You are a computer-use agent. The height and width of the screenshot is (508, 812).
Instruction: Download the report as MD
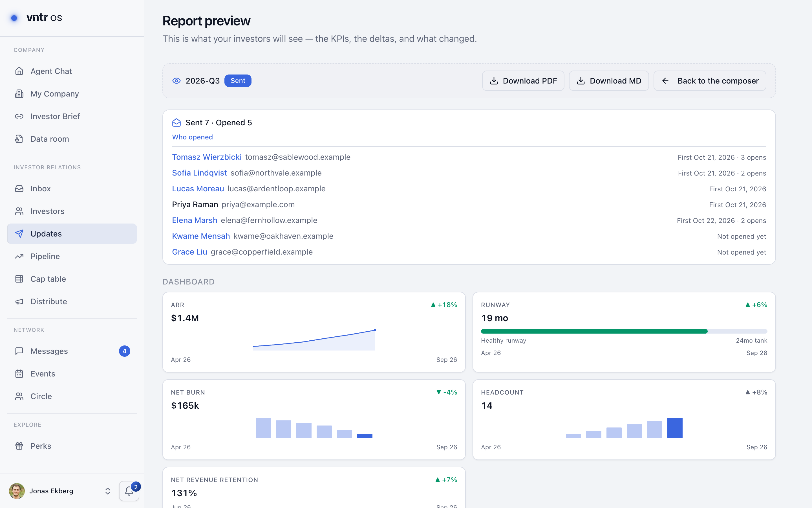(x=609, y=81)
